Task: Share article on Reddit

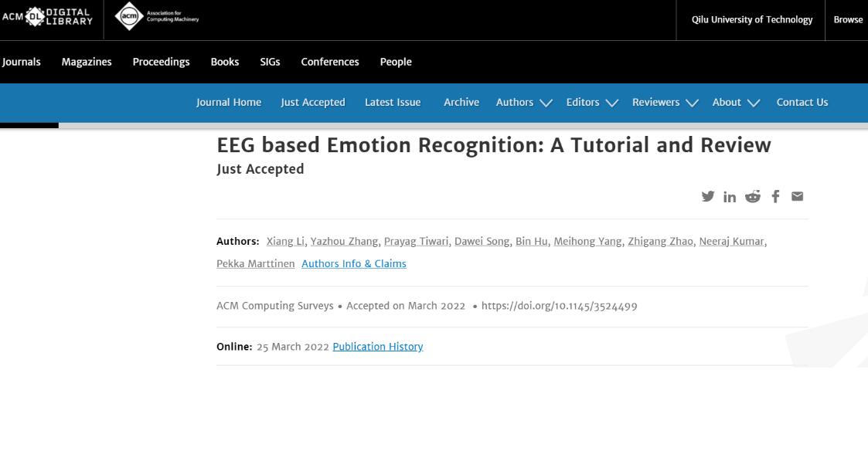Action: pos(752,197)
